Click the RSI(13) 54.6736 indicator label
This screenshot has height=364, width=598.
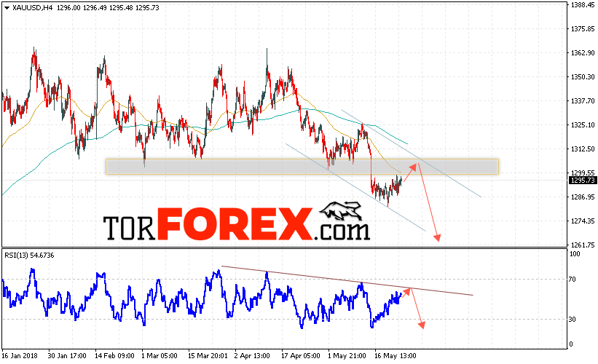(x=29, y=256)
